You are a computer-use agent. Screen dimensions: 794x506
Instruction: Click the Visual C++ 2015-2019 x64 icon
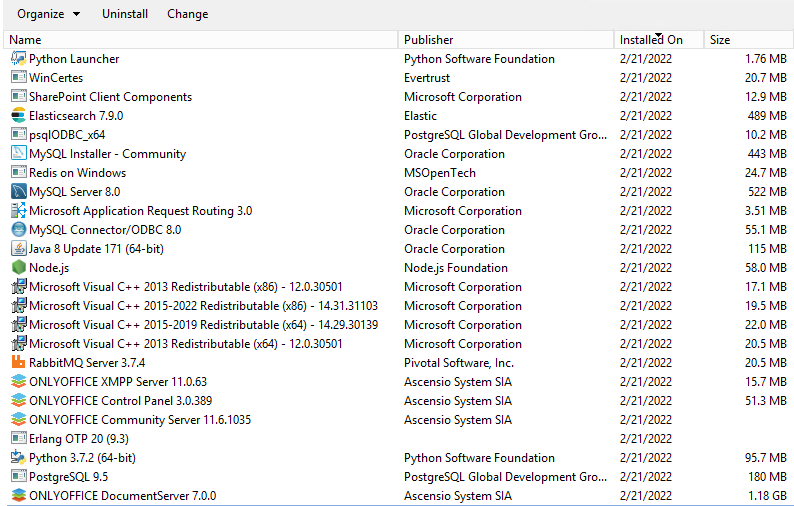pyautogui.click(x=19, y=324)
